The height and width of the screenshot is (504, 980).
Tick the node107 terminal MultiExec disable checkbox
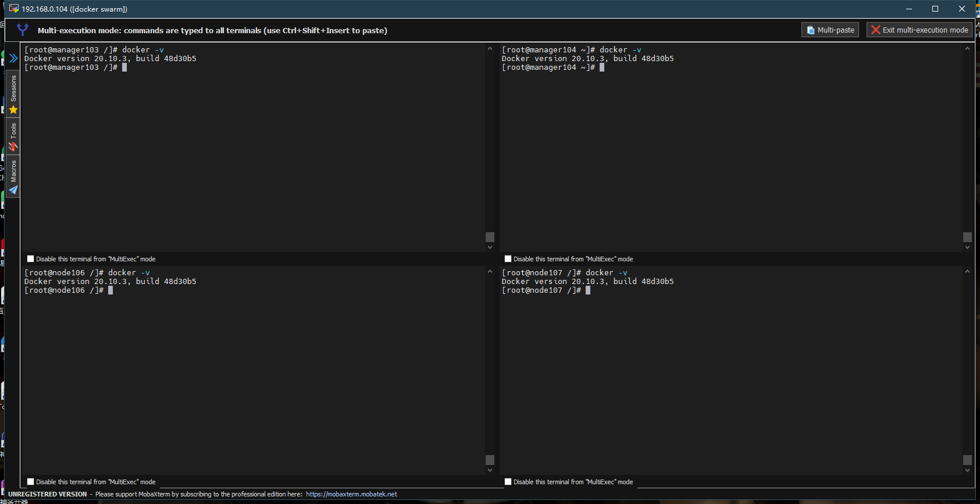pos(508,482)
